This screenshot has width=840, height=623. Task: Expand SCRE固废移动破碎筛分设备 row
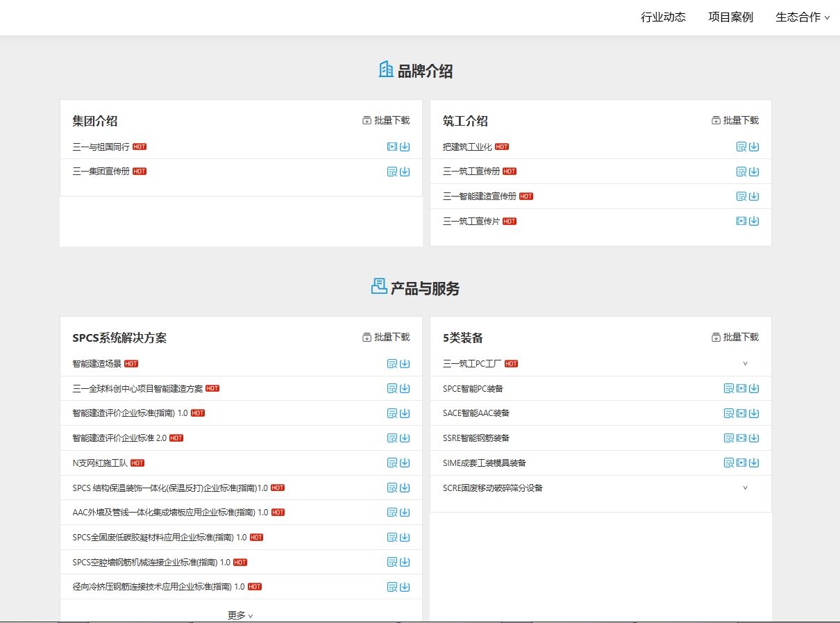click(x=745, y=488)
